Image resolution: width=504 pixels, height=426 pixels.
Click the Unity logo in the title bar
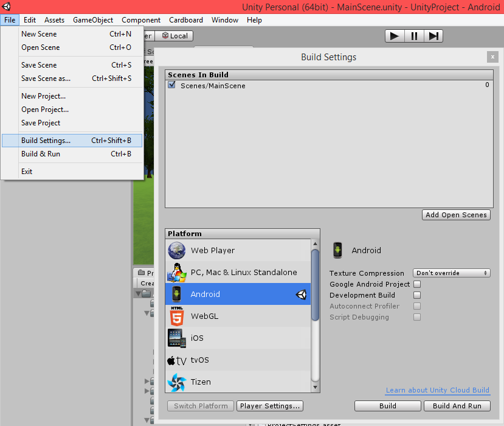click(x=7, y=7)
